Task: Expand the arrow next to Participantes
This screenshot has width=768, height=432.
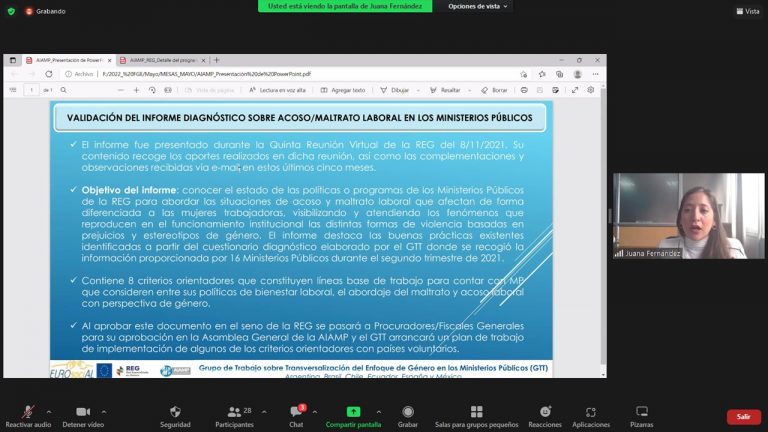Action: pos(264,412)
